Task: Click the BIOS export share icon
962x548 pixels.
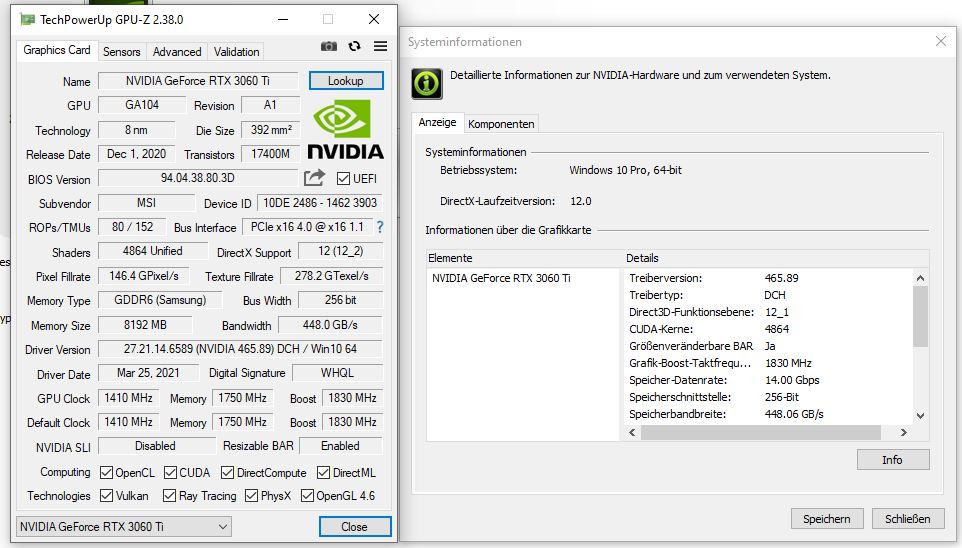Action: point(314,178)
